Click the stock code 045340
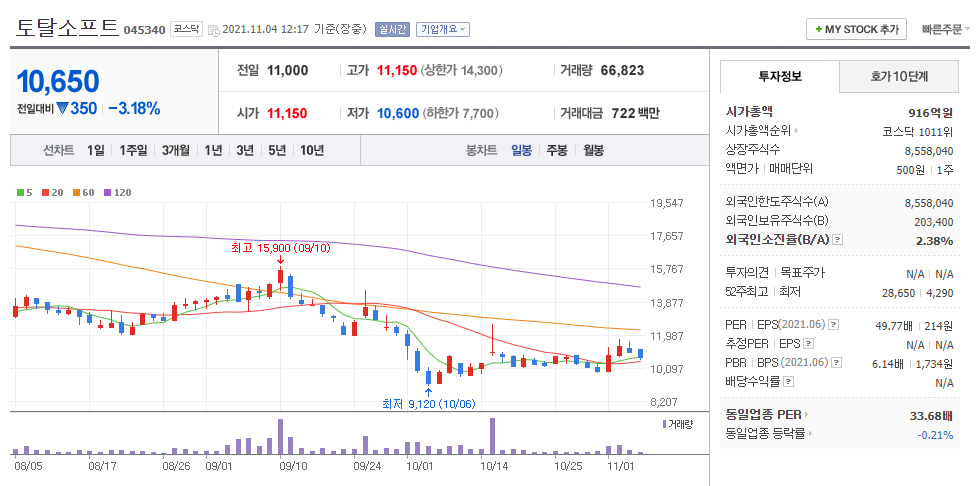The width and height of the screenshot is (978, 486). click(144, 29)
